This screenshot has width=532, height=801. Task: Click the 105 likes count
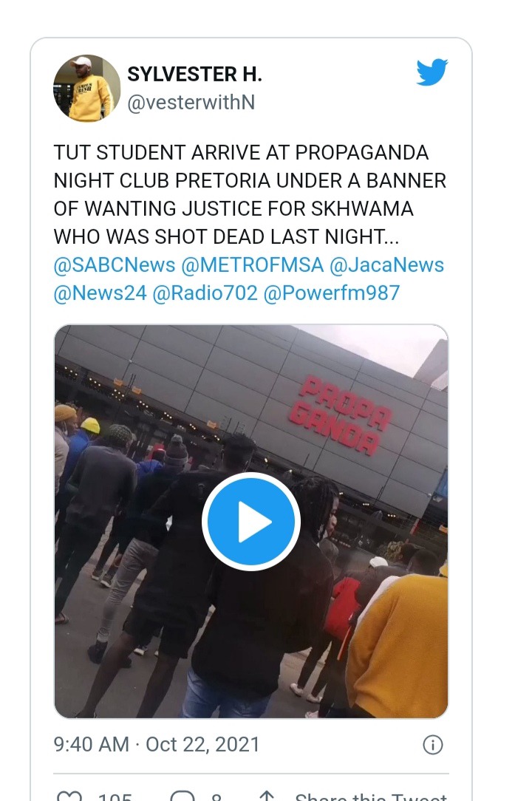pyautogui.click(x=115, y=796)
